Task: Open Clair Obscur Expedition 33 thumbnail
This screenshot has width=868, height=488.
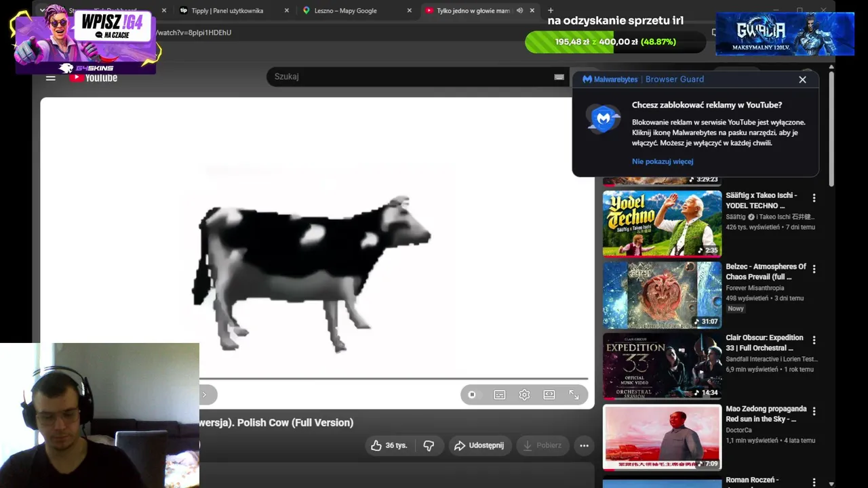Action: pyautogui.click(x=663, y=366)
